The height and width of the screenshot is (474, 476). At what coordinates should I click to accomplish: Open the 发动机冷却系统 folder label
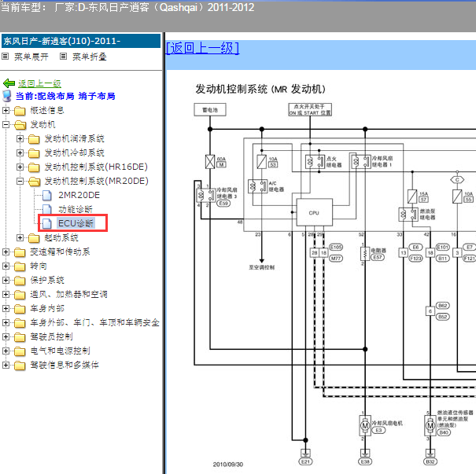[x=75, y=152]
